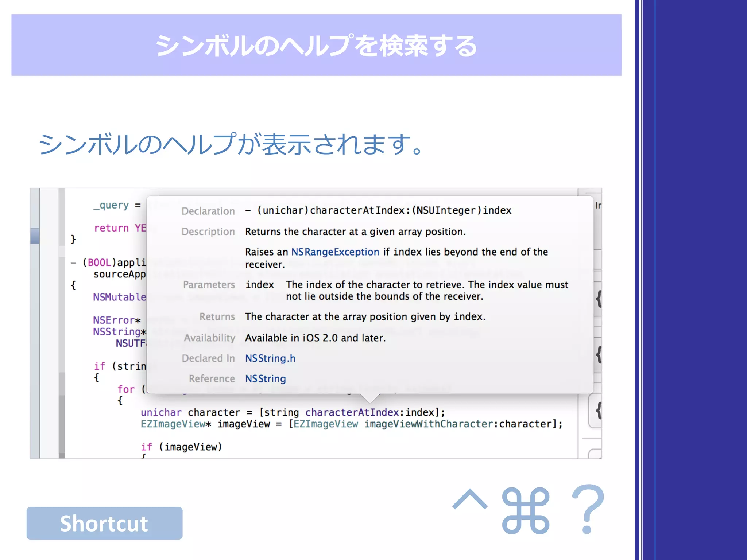Click the slide title シンボルのヘルプを検索する
747x560 pixels.
(316, 46)
